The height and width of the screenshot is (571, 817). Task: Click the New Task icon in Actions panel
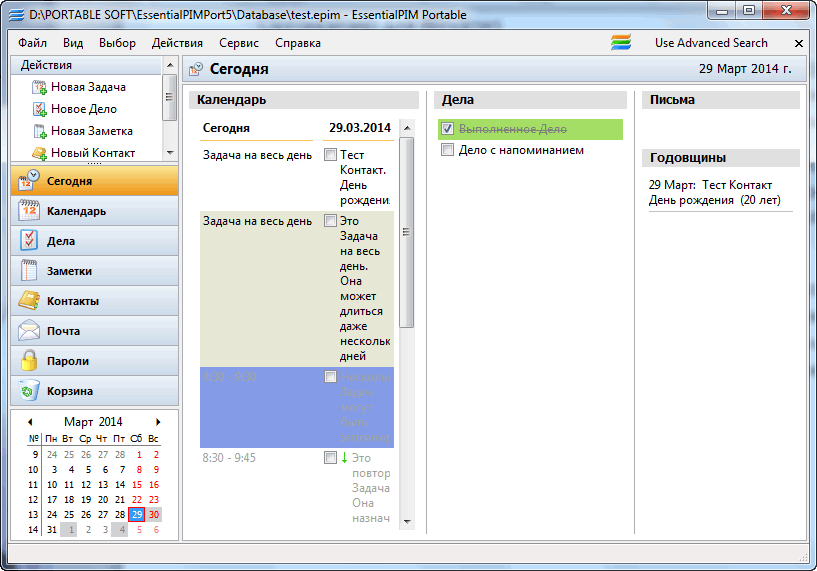coord(40,87)
